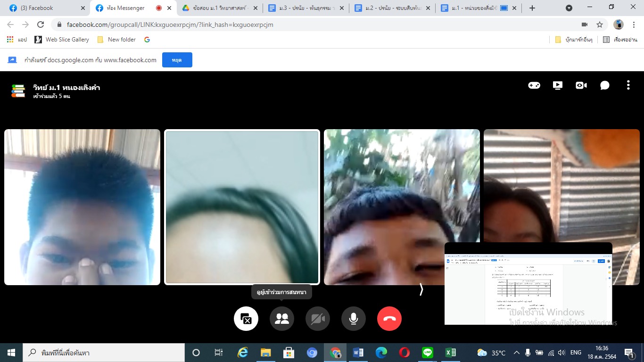Expand next participants with the right chevron
Screen dimensions: 644x362
point(421,290)
